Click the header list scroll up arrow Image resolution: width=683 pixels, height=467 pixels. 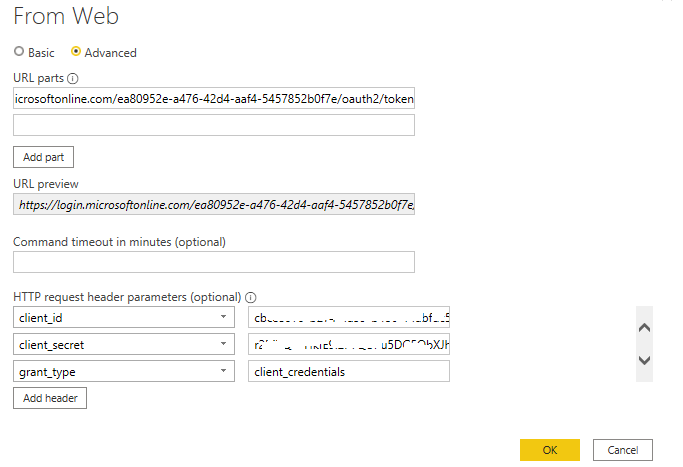[644, 328]
